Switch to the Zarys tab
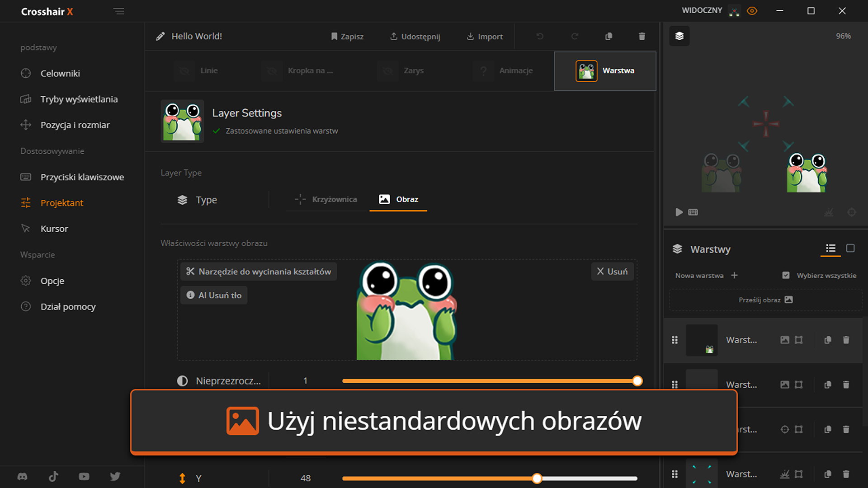868x488 pixels. point(401,70)
